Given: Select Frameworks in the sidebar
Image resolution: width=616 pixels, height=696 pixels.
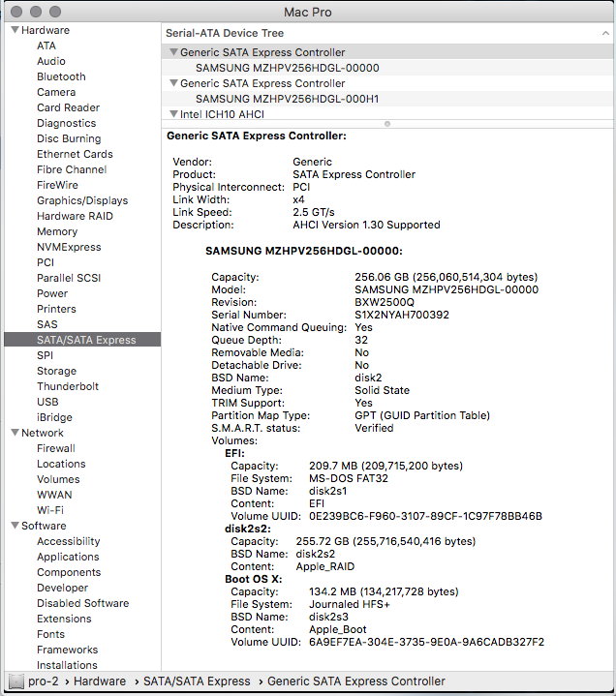Looking at the screenshot, I should point(67,650).
